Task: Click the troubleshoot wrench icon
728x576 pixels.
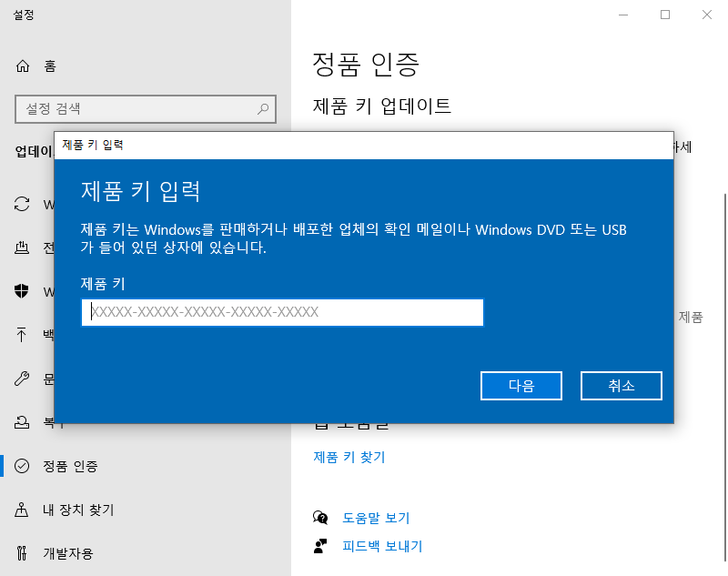Action: click(x=21, y=379)
